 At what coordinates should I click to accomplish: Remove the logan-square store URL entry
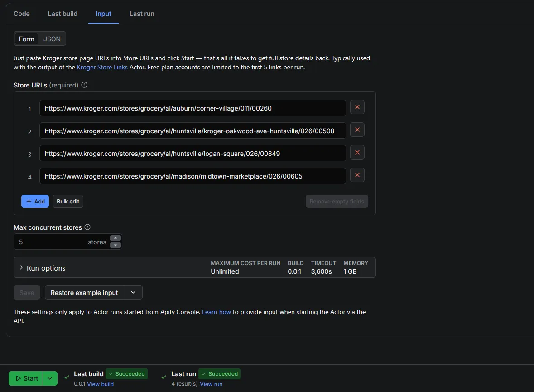click(x=357, y=153)
